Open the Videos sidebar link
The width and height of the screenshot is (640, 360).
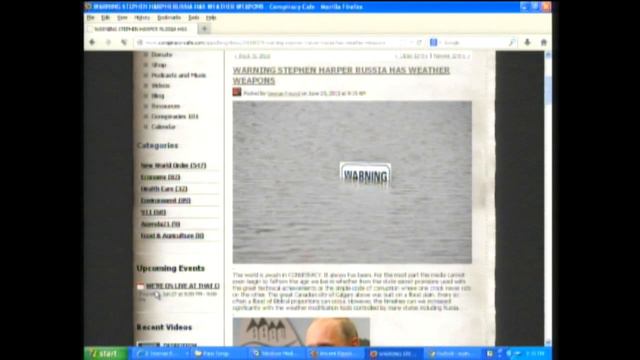[160, 85]
